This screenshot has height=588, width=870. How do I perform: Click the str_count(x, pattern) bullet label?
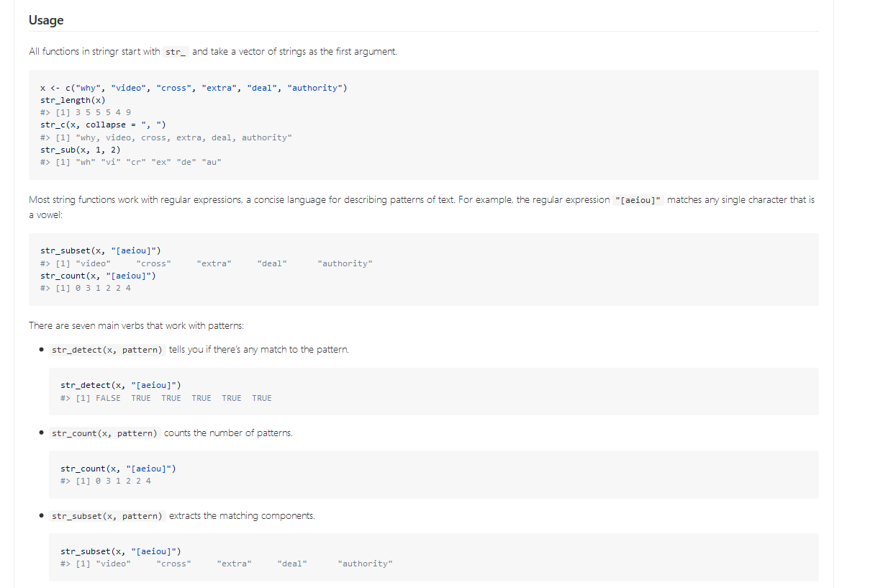pos(104,433)
